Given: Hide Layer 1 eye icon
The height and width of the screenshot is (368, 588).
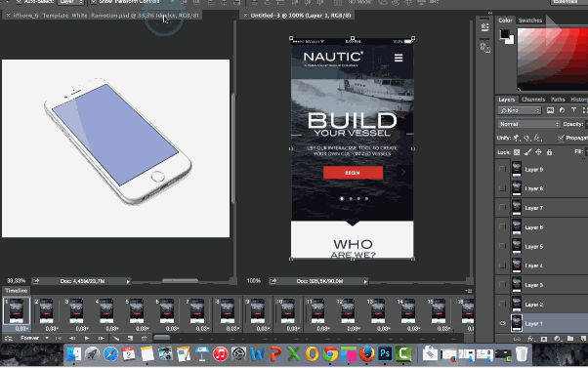Looking at the screenshot, I should [502, 323].
